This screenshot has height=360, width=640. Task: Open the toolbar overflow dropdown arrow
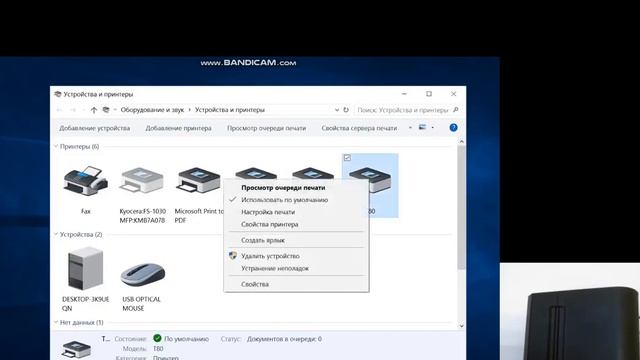tap(410, 128)
